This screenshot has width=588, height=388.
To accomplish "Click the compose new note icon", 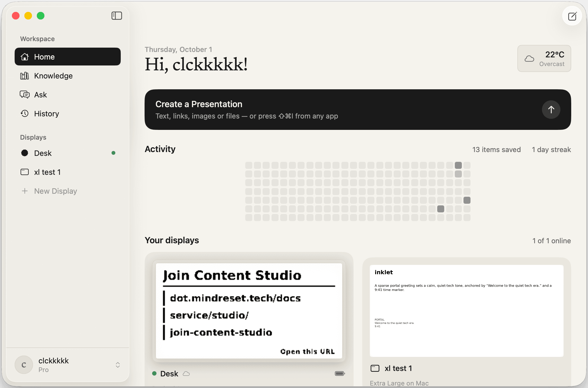I will pyautogui.click(x=572, y=16).
